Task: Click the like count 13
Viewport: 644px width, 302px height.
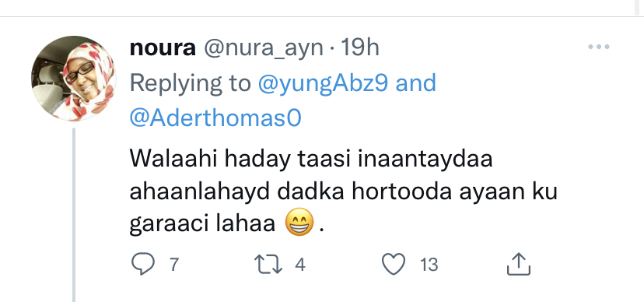Action: tap(429, 264)
